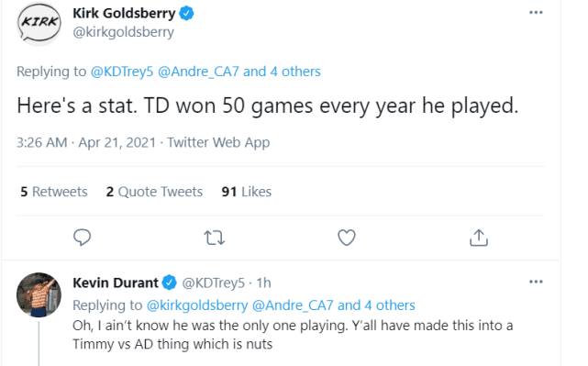The width and height of the screenshot is (588, 366).
Task: Open more options on Kevin Durant's reply
Action: 536,282
